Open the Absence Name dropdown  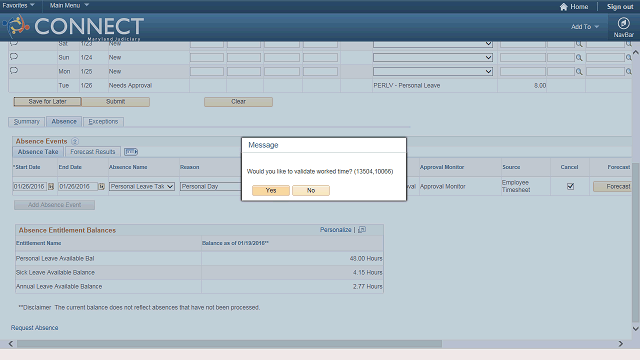coord(142,187)
